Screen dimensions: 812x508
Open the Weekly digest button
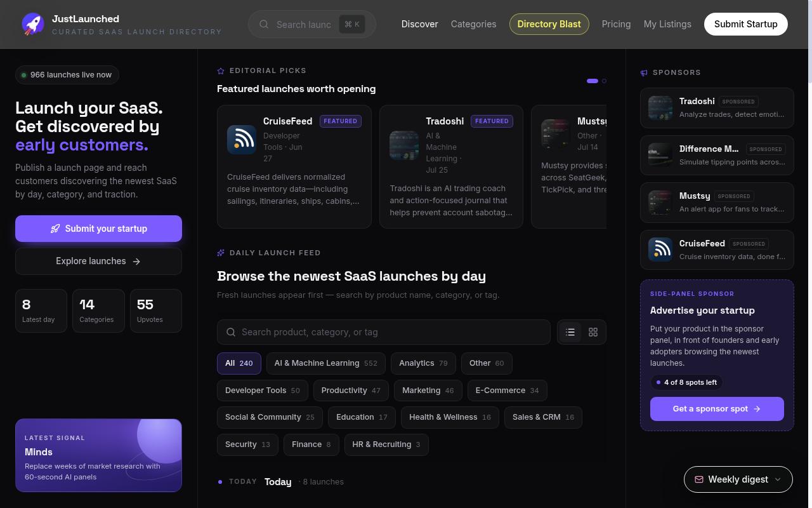[x=738, y=479]
